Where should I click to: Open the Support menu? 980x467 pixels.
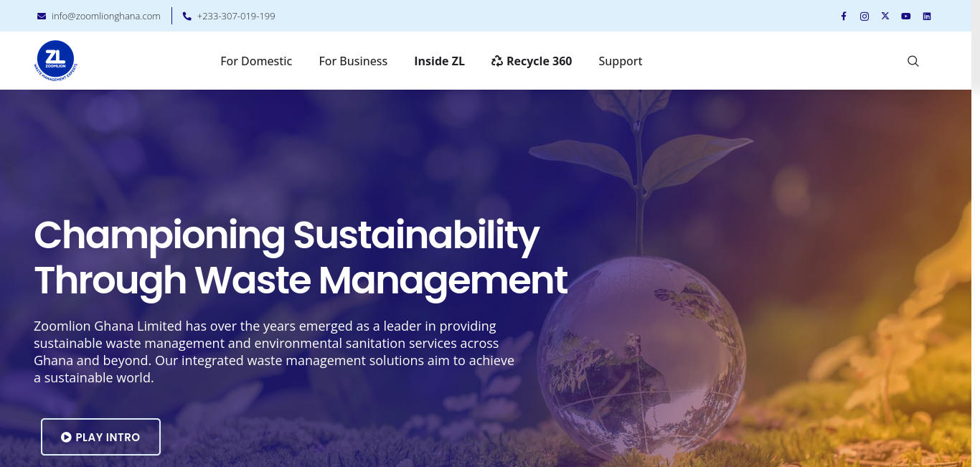[621, 61]
